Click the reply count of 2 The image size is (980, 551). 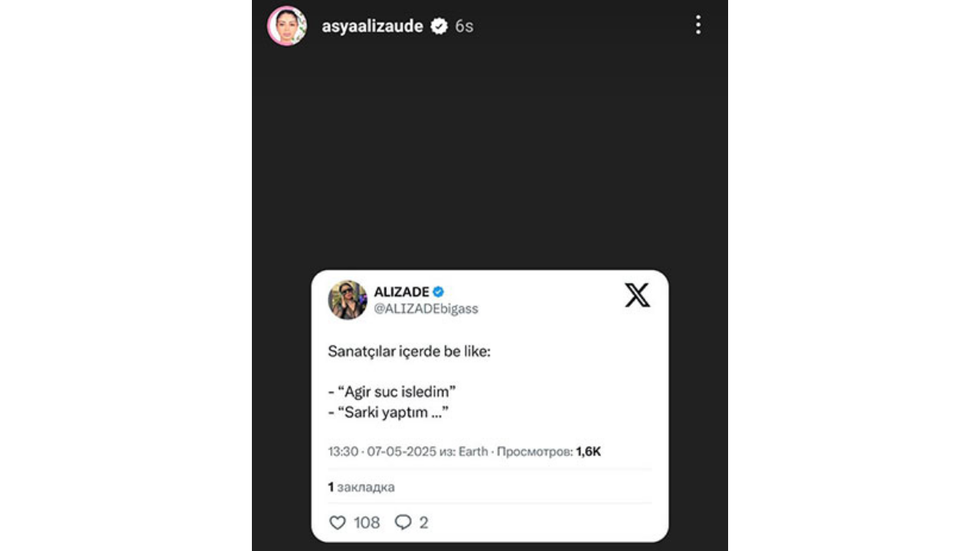click(x=423, y=523)
